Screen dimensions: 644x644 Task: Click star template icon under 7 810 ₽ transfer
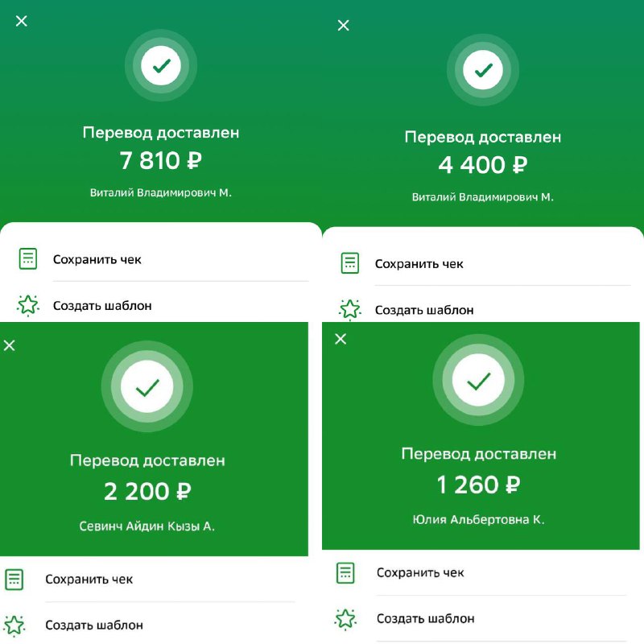[28, 305]
